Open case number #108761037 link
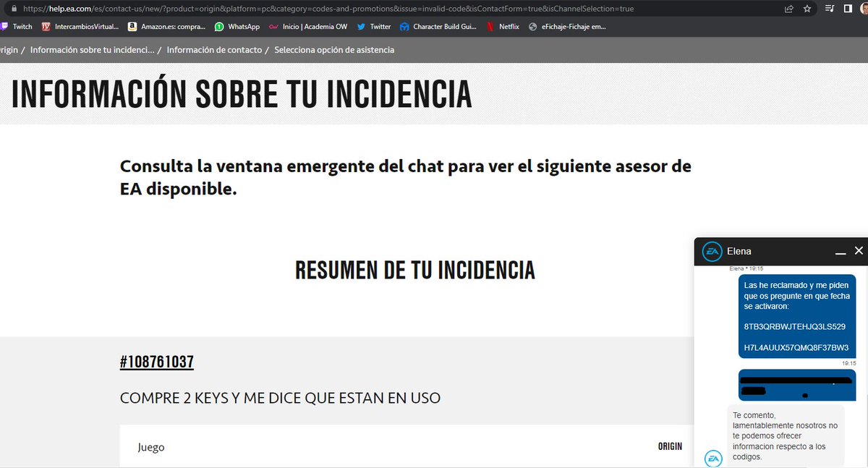The width and height of the screenshot is (868, 468). point(157,362)
